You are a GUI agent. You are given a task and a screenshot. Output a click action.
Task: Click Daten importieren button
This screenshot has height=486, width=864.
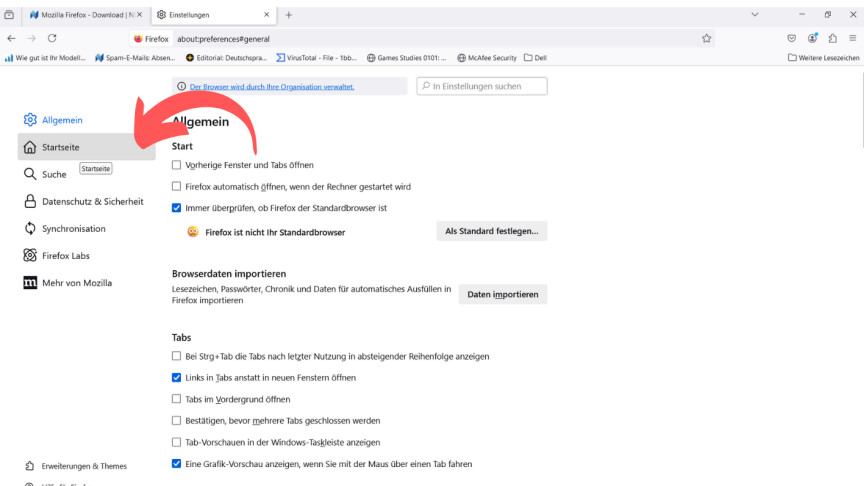point(503,294)
